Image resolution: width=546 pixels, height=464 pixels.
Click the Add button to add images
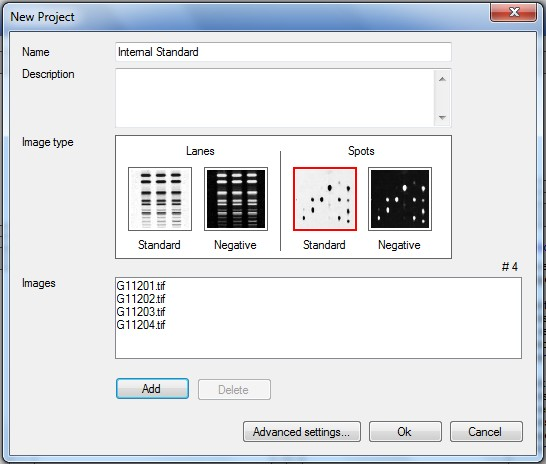point(152,389)
